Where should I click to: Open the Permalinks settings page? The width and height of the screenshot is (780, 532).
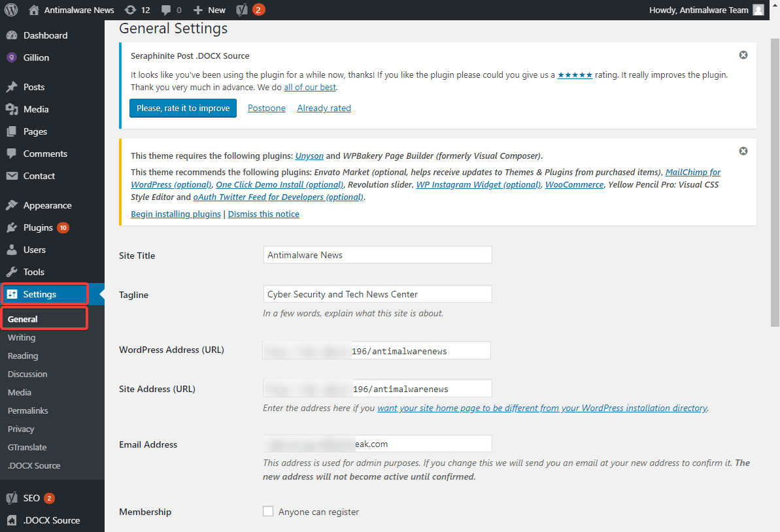tap(27, 410)
